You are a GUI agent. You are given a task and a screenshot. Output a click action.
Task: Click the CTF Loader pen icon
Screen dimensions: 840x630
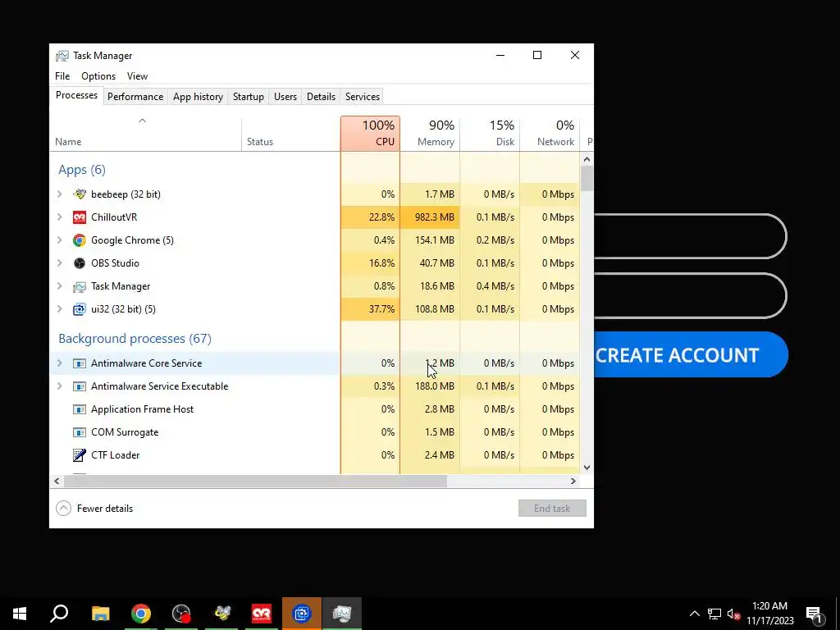80,455
